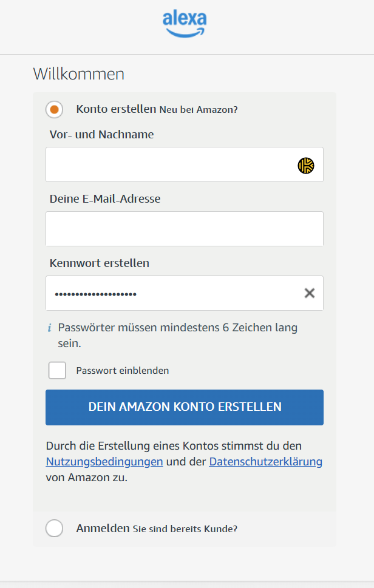Open the Datenschutzerklärung link
Image resolution: width=374 pixels, height=588 pixels.
pos(265,462)
